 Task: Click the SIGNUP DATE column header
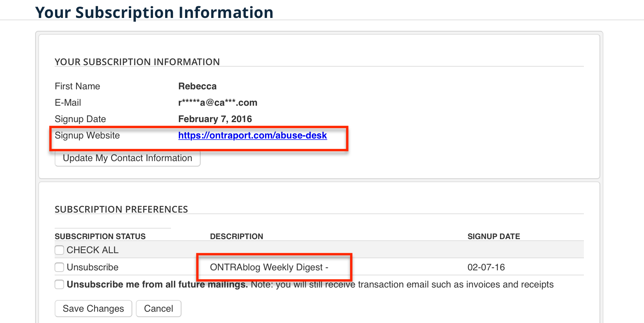pyautogui.click(x=494, y=236)
